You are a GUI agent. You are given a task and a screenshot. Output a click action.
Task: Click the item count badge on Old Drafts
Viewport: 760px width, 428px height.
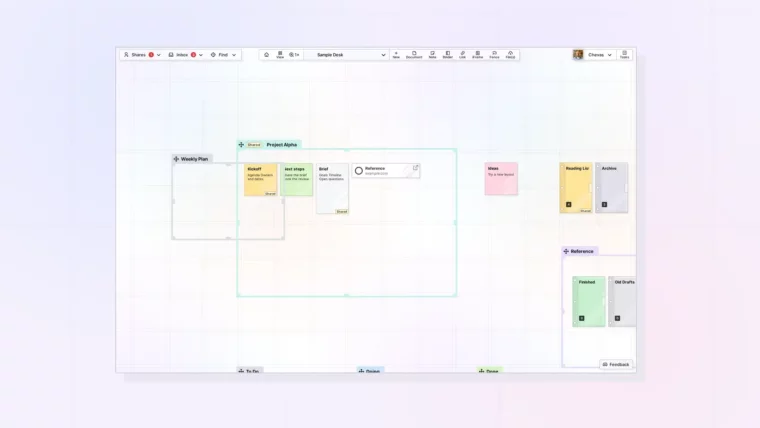[x=618, y=318]
